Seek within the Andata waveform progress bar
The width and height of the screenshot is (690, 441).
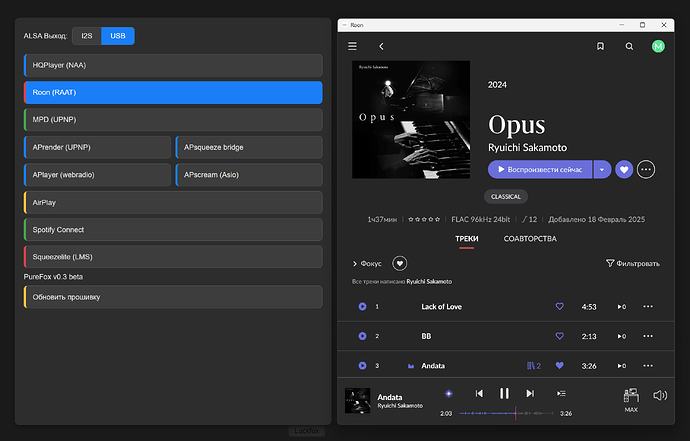506,413
